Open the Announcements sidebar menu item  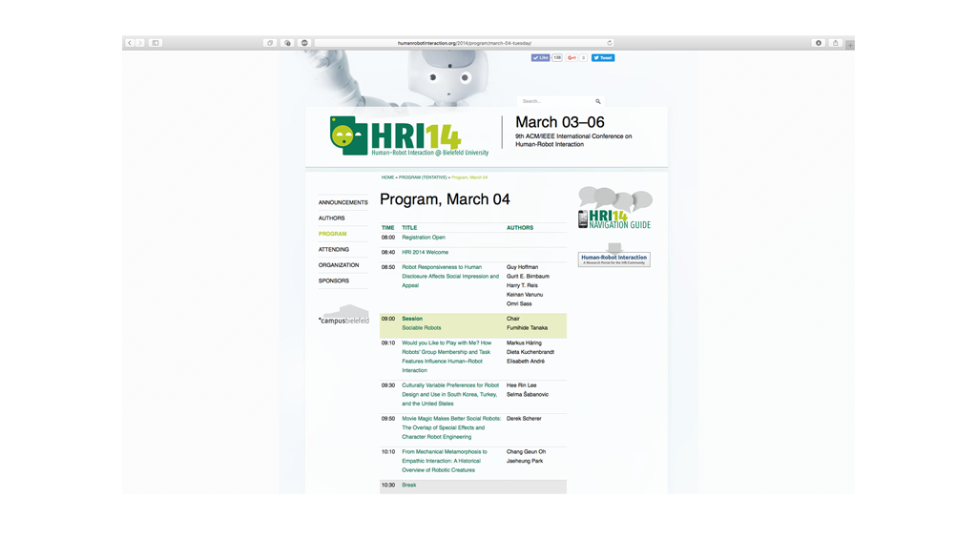pyautogui.click(x=343, y=202)
